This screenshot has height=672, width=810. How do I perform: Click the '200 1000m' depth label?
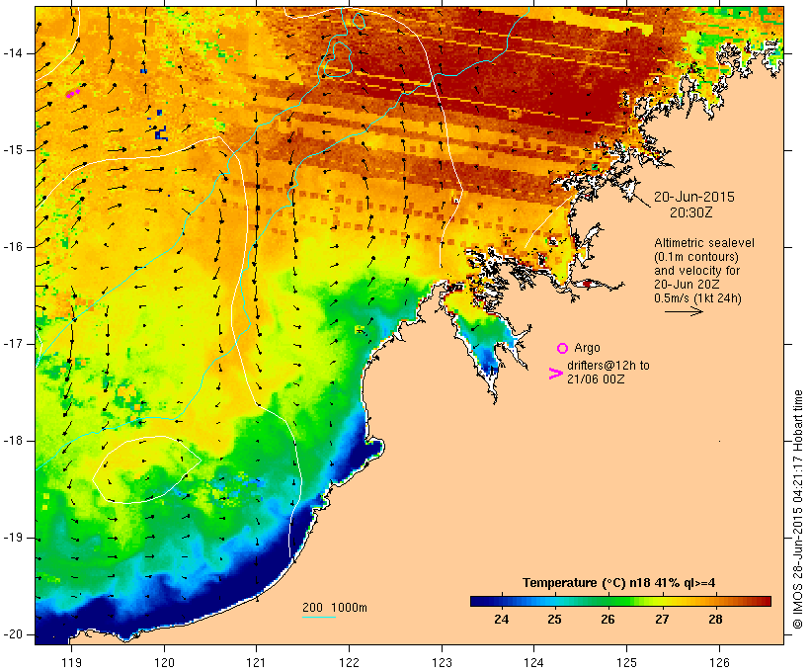[x=335, y=608]
